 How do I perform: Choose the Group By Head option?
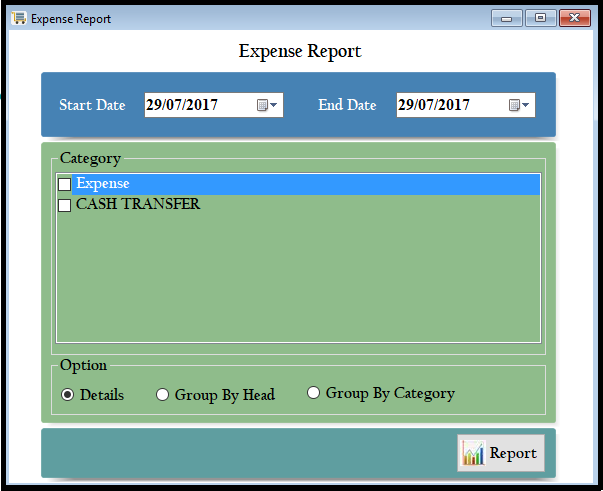coord(163,395)
